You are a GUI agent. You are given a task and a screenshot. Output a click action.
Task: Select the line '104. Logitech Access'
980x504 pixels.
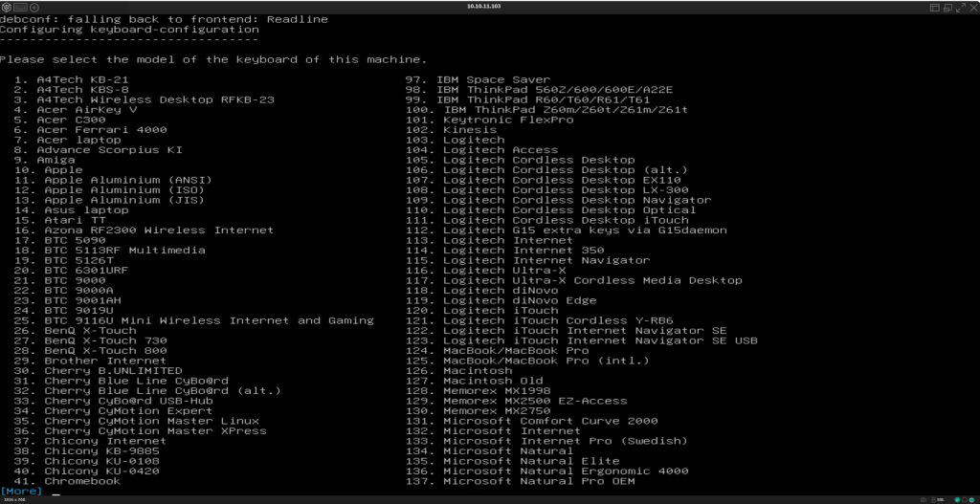point(482,149)
